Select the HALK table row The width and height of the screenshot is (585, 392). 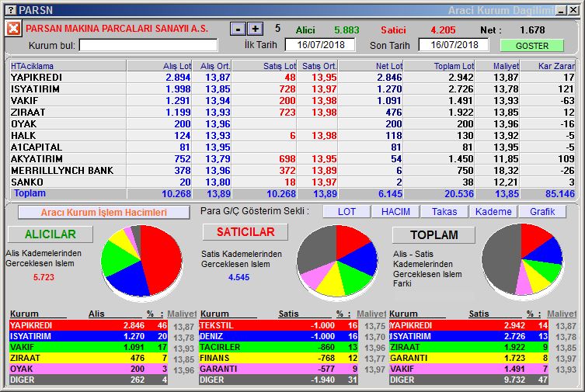click(x=293, y=136)
